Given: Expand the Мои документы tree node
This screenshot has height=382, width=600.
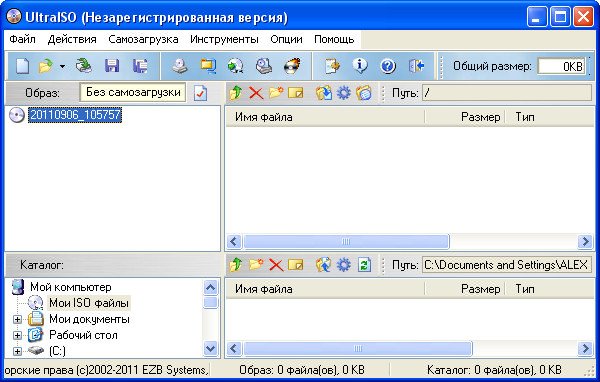Looking at the screenshot, I should point(17,319).
